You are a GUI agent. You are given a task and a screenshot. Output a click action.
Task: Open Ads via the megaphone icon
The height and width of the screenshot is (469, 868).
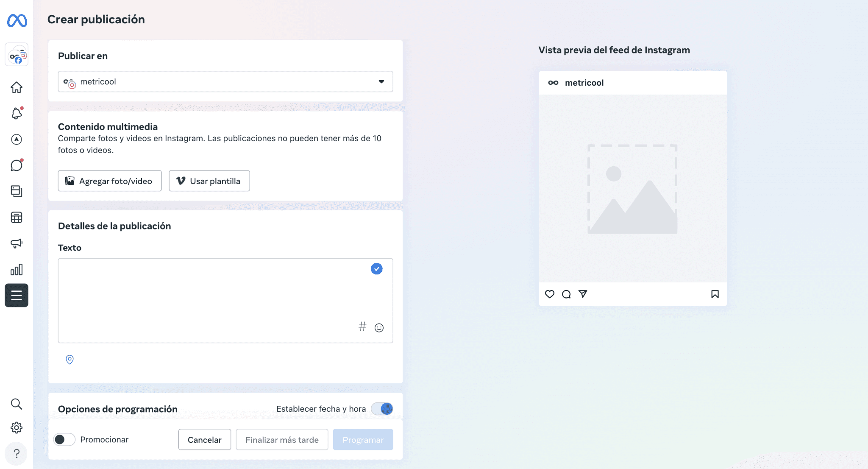tap(17, 243)
